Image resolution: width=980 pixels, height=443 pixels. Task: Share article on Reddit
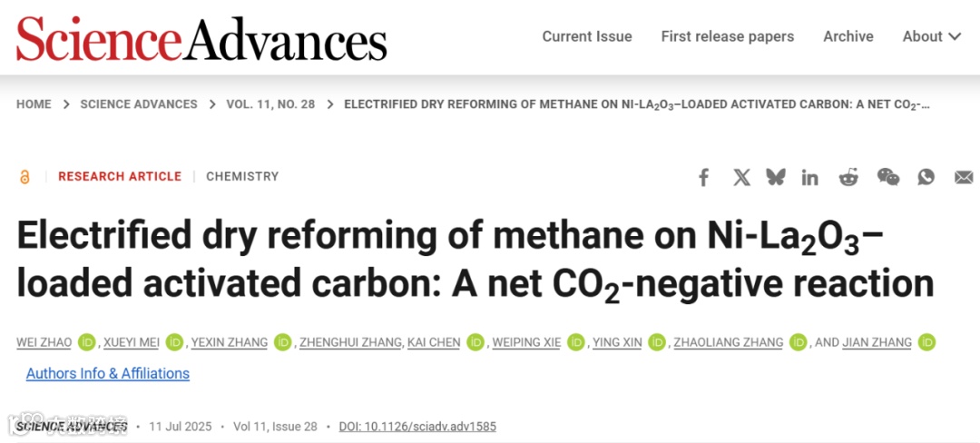click(848, 177)
